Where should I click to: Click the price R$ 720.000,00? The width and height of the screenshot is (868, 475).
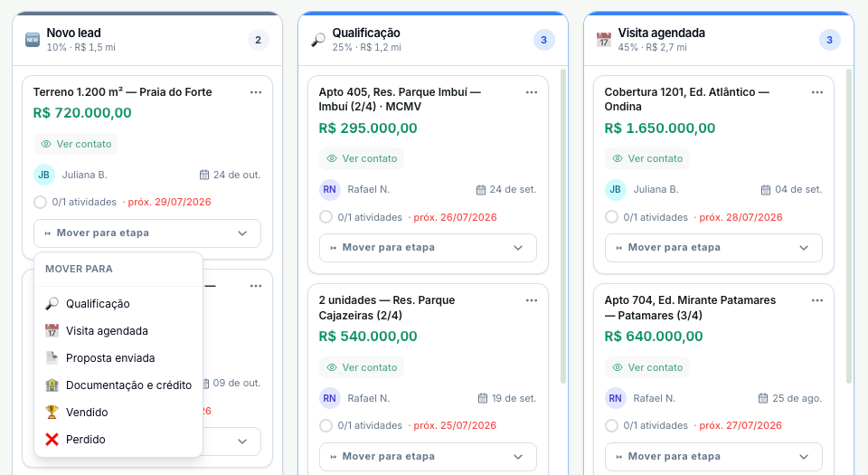pos(82,113)
